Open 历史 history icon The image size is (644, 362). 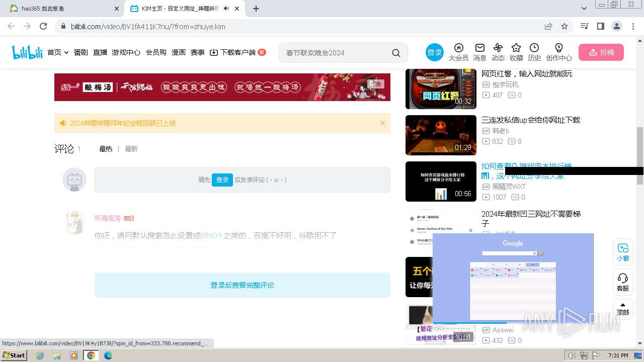[x=534, y=52]
